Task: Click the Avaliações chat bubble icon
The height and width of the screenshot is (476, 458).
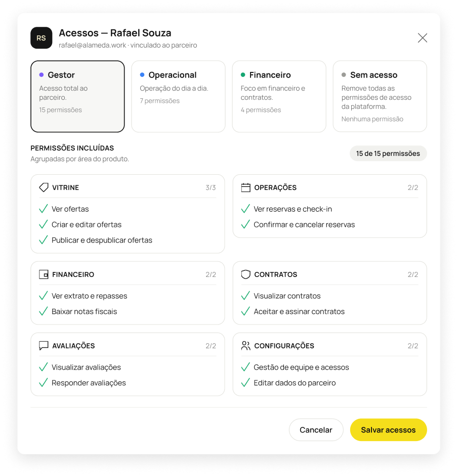Action: coord(44,346)
